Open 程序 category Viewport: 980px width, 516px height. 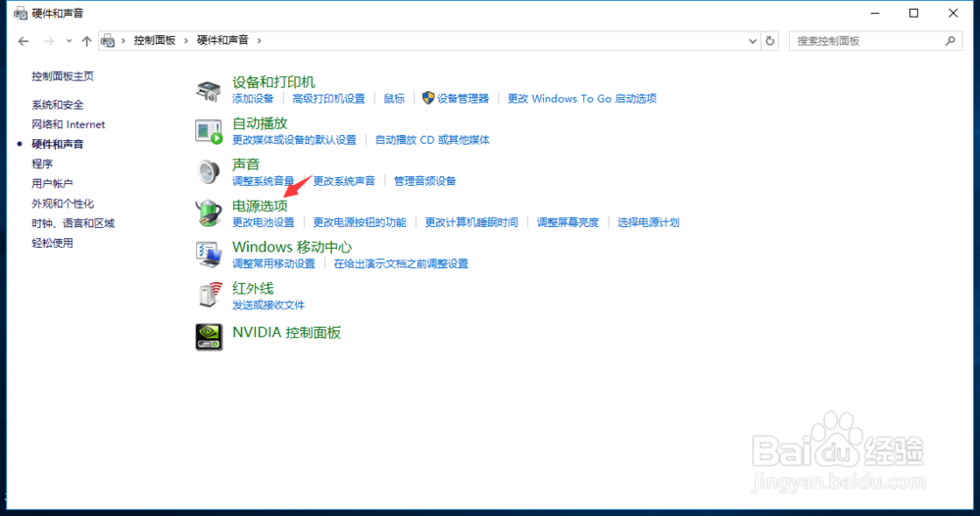[42, 164]
